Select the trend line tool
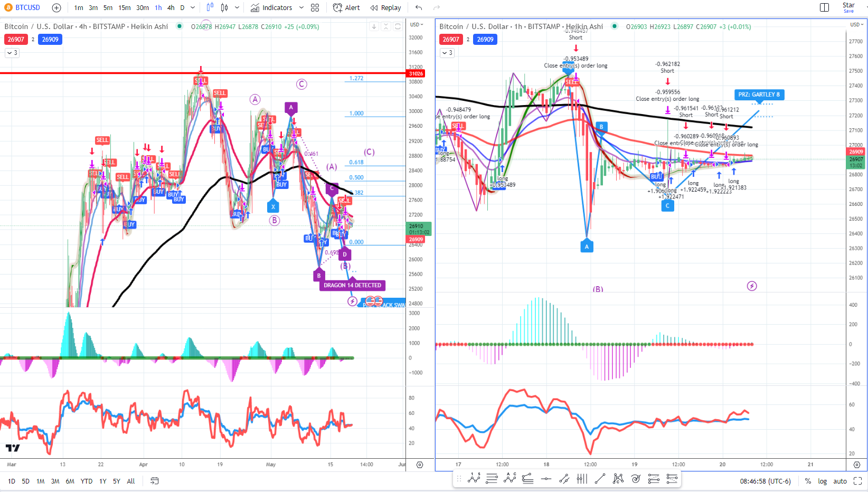Screen dimensions: 868x492 (600, 479)
